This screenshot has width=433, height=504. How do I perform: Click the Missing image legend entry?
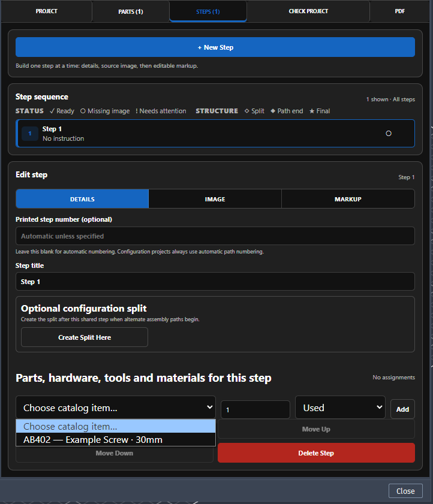tap(105, 111)
